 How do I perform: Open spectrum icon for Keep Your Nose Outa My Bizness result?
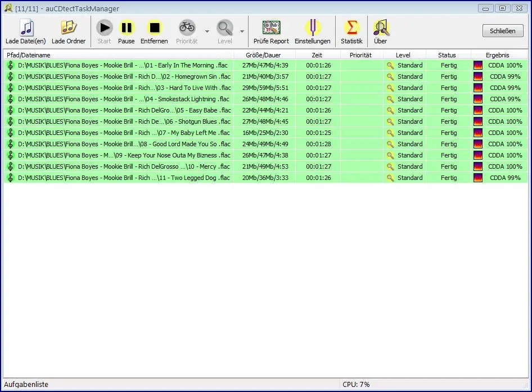tap(478, 155)
